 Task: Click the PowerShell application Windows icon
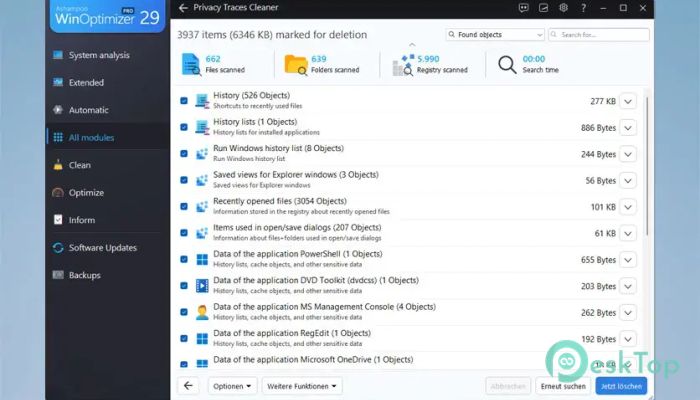[x=202, y=259]
